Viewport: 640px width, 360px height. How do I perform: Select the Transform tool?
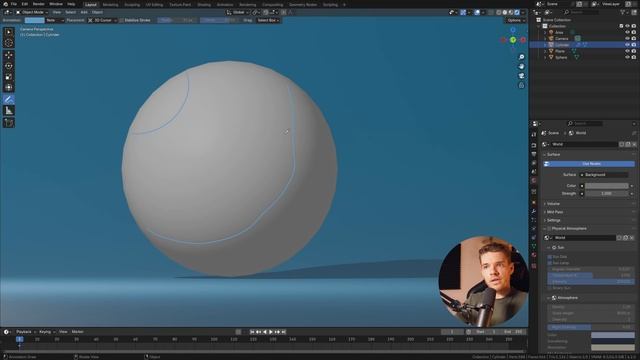pyautogui.click(x=9, y=87)
